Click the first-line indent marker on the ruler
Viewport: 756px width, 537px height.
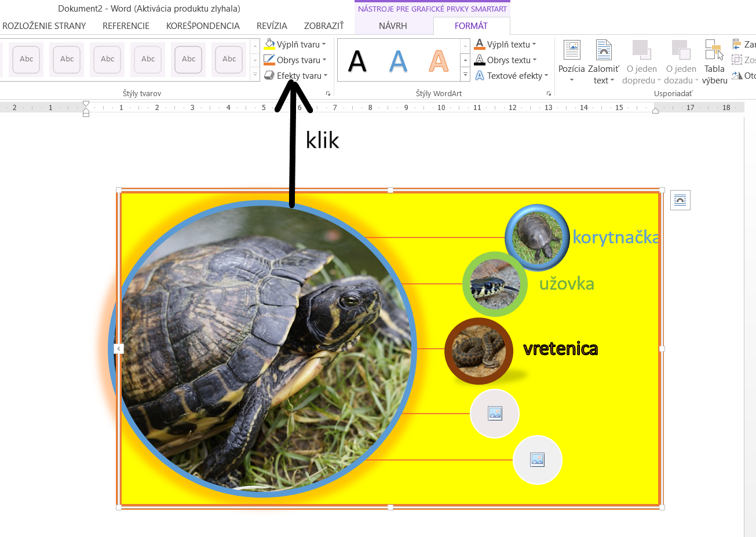click(x=86, y=104)
